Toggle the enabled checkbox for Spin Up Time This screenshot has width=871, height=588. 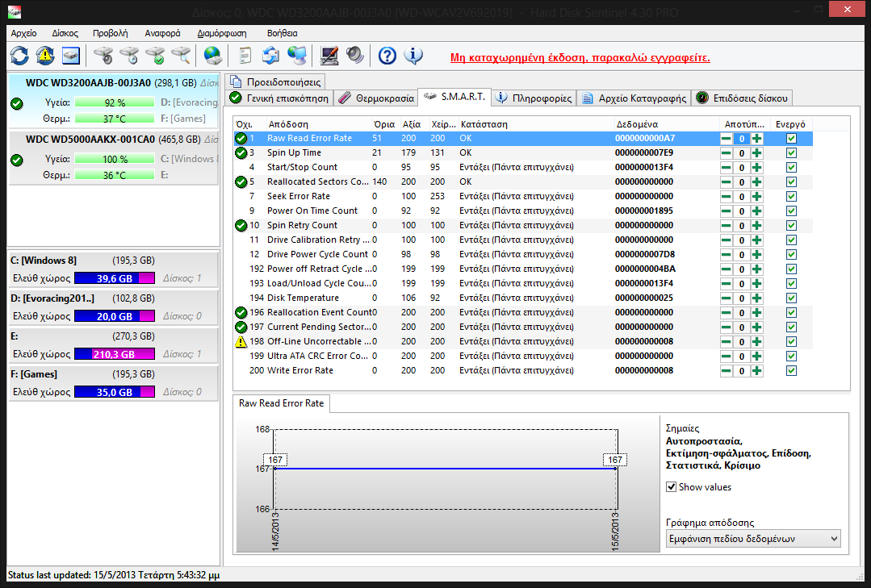(792, 153)
